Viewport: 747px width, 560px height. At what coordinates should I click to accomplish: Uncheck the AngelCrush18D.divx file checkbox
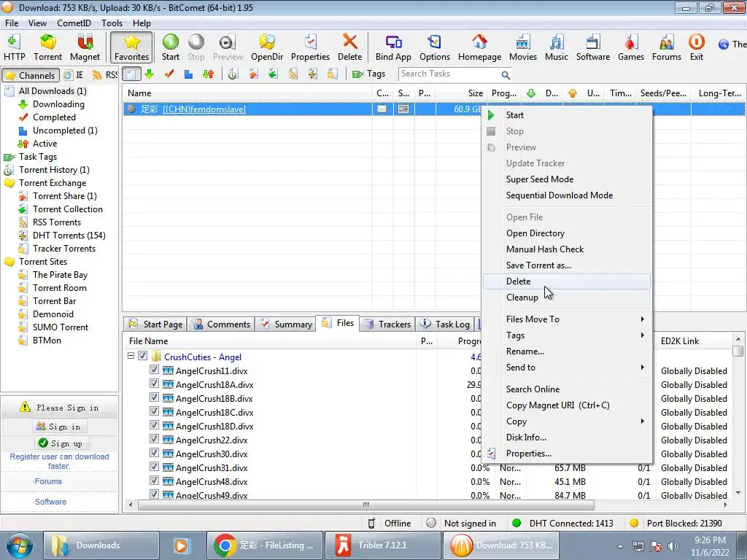coord(154,425)
